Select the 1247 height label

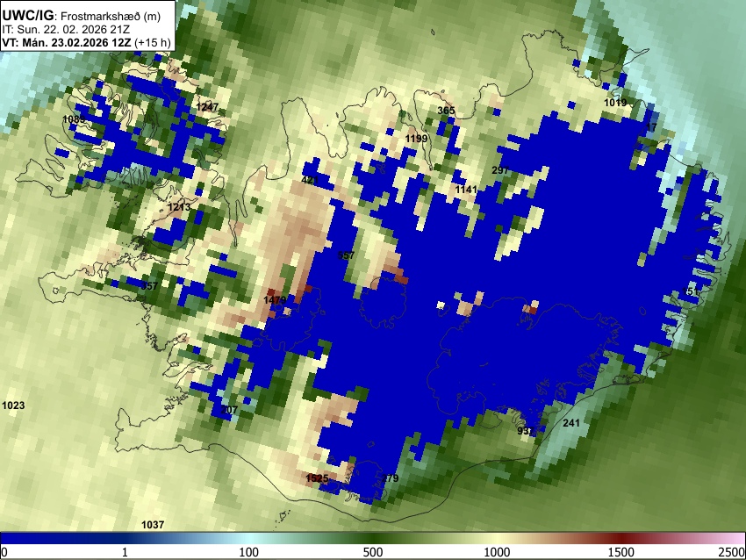(x=207, y=106)
